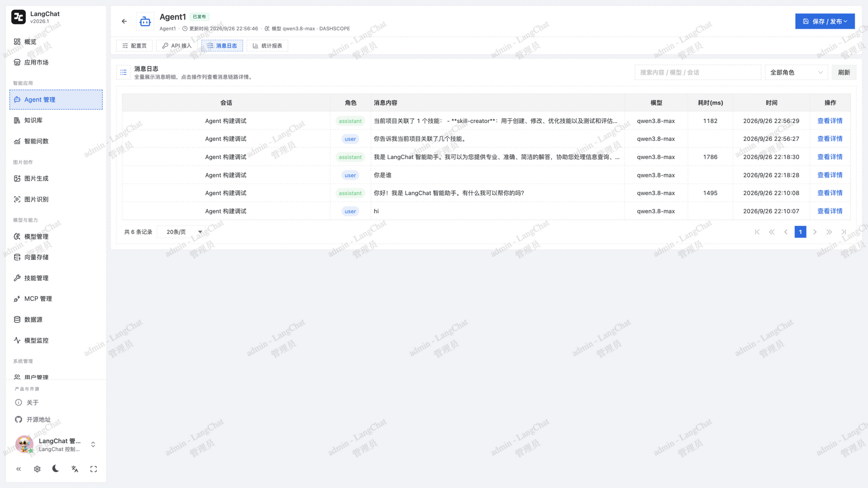Switch to the 消息日志 tab

click(222, 46)
